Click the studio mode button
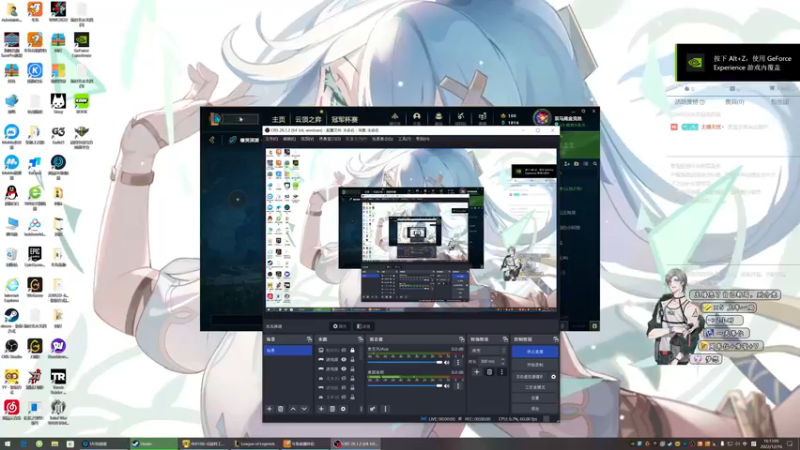The width and height of the screenshot is (800, 450). (x=535, y=387)
